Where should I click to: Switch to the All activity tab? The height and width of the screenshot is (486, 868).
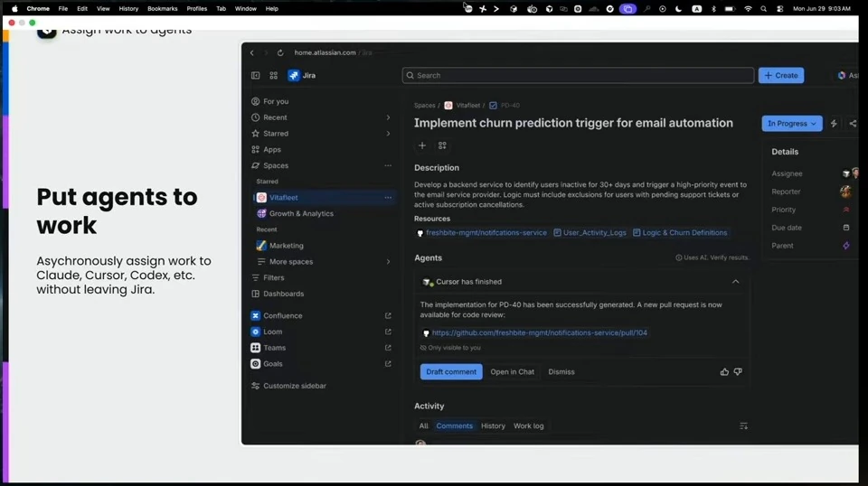pyautogui.click(x=423, y=425)
